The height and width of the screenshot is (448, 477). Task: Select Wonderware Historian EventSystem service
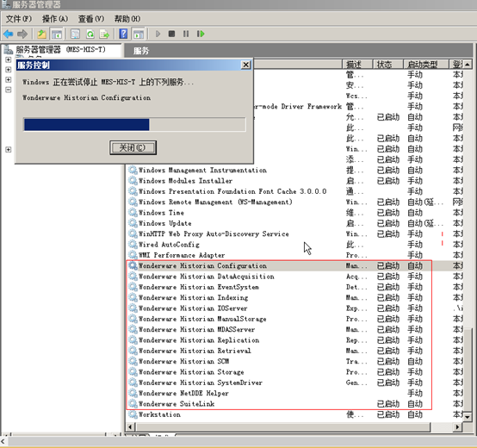point(199,287)
